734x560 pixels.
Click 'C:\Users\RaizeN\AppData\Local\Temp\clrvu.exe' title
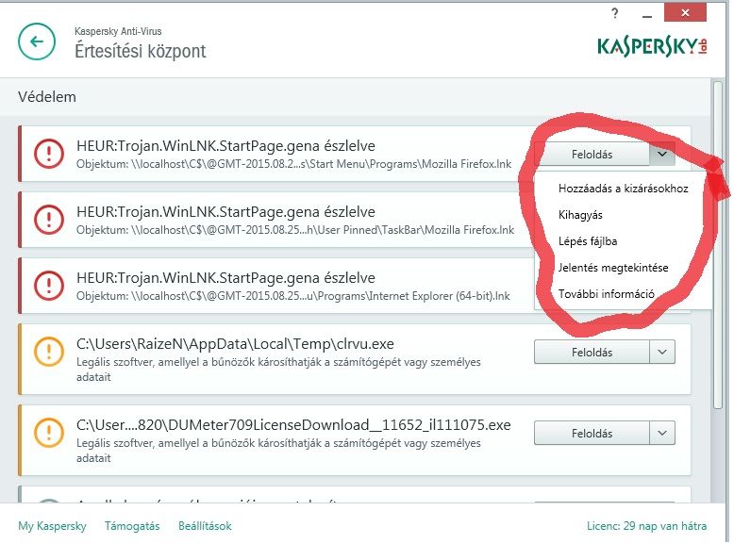coord(235,344)
